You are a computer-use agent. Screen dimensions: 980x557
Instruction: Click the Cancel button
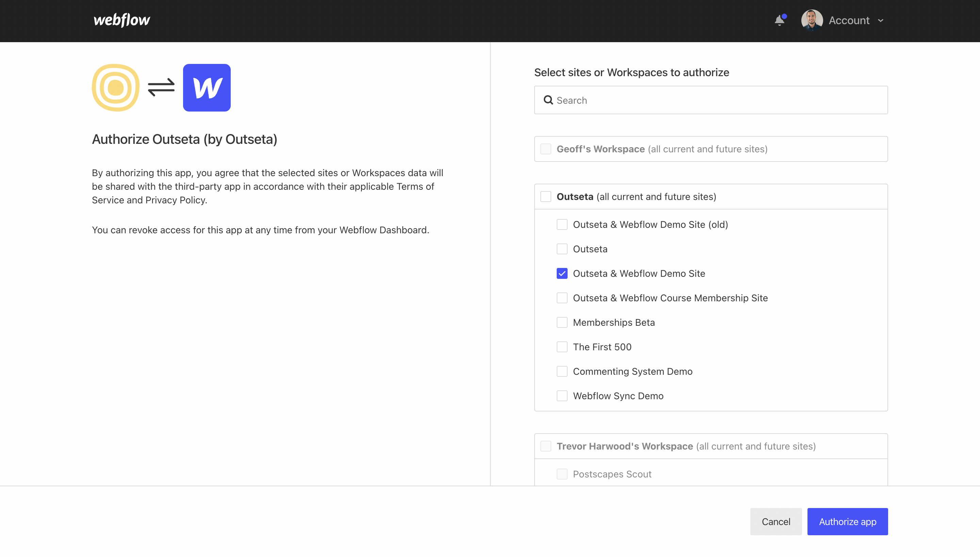pyautogui.click(x=775, y=521)
